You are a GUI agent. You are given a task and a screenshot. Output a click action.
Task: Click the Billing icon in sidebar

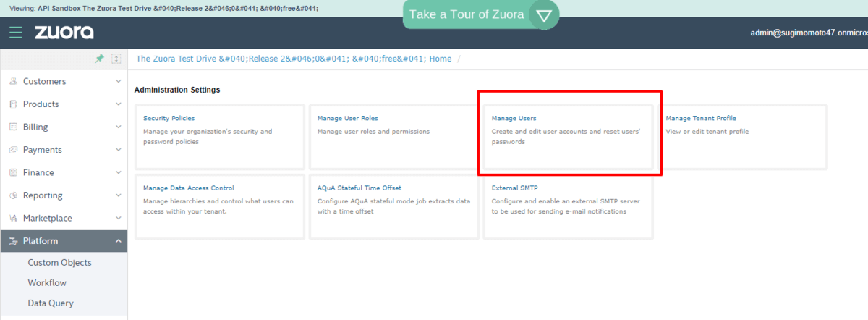13,127
